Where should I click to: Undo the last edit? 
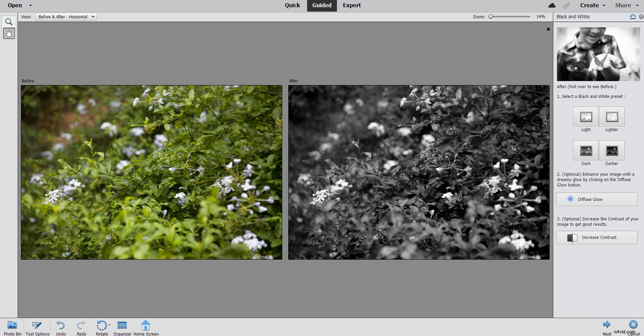coord(61,327)
